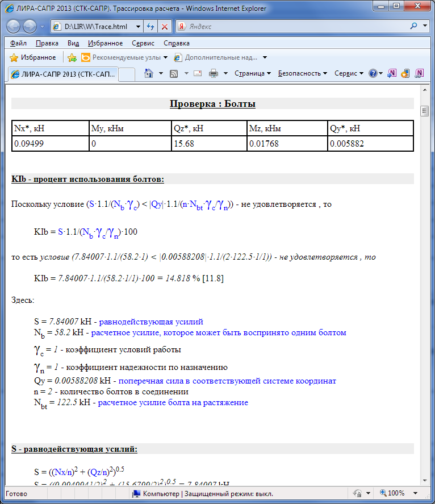Image resolution: width=435 pixels, height=504 pixels.
Task: Open the Файл menu
Action: (18, 43)
